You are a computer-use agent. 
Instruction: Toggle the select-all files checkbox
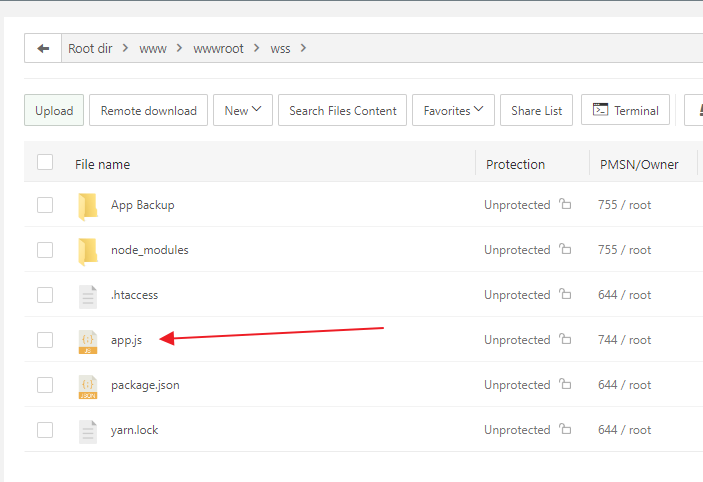coord(45,163)
